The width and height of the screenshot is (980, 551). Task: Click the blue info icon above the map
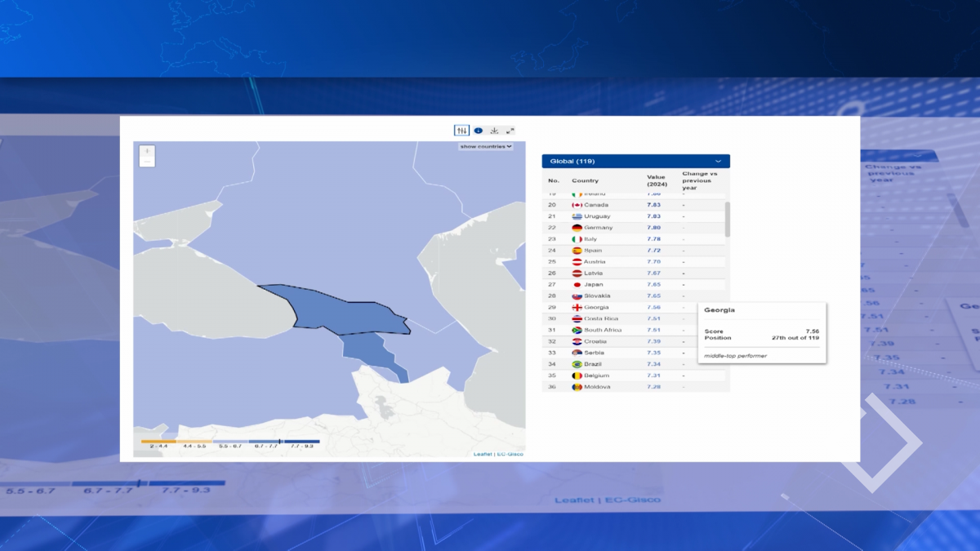[x=479, y=131]
